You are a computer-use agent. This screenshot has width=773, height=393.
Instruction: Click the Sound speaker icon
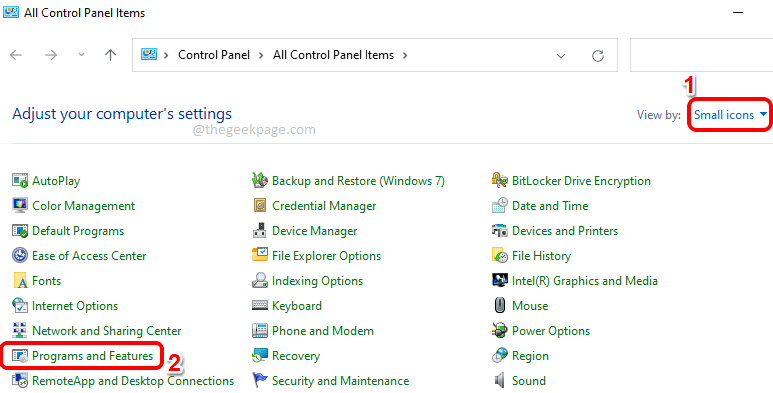coord(499,381)
